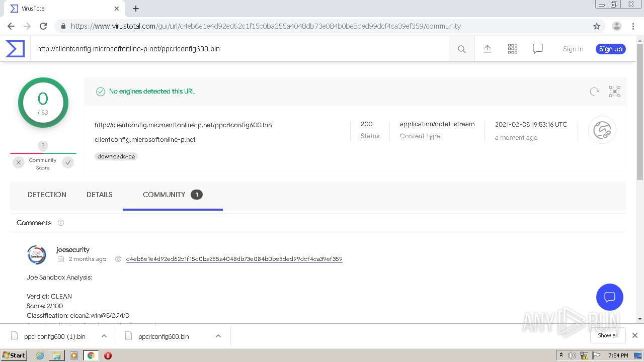The image size is (644, 362).
Task: Open the floating chat bubble button
Action: [610, 297]
